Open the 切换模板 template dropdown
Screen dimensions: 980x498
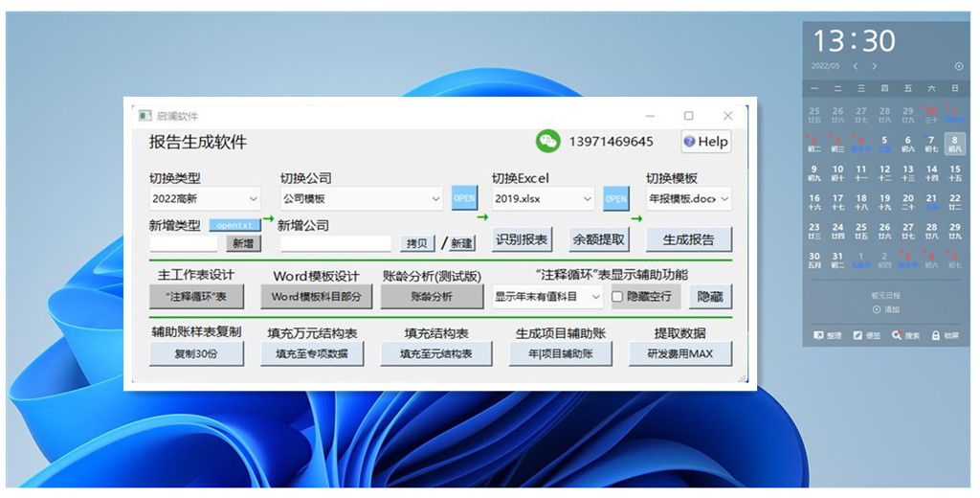point(688,199)
